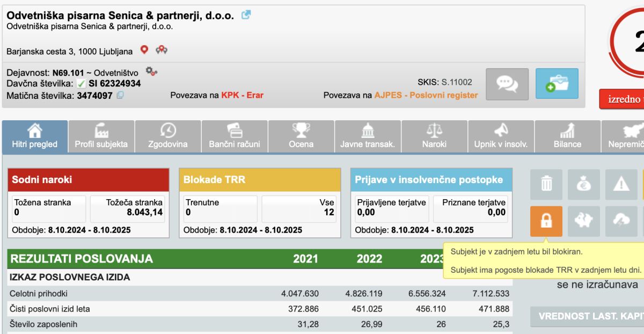Screen dimensions: 644x334
Task: Click the storm cloud indicator icon
Action: point(621,221)
